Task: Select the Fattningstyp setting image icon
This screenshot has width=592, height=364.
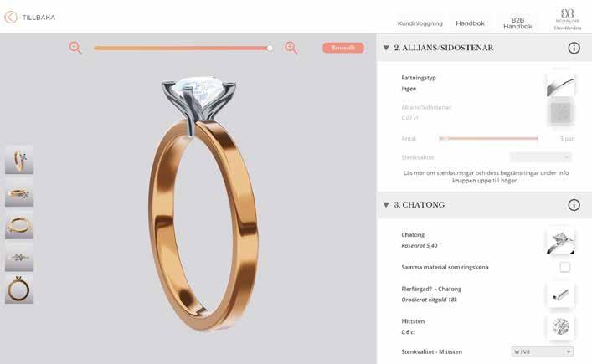Action: [x=561, y=85]
